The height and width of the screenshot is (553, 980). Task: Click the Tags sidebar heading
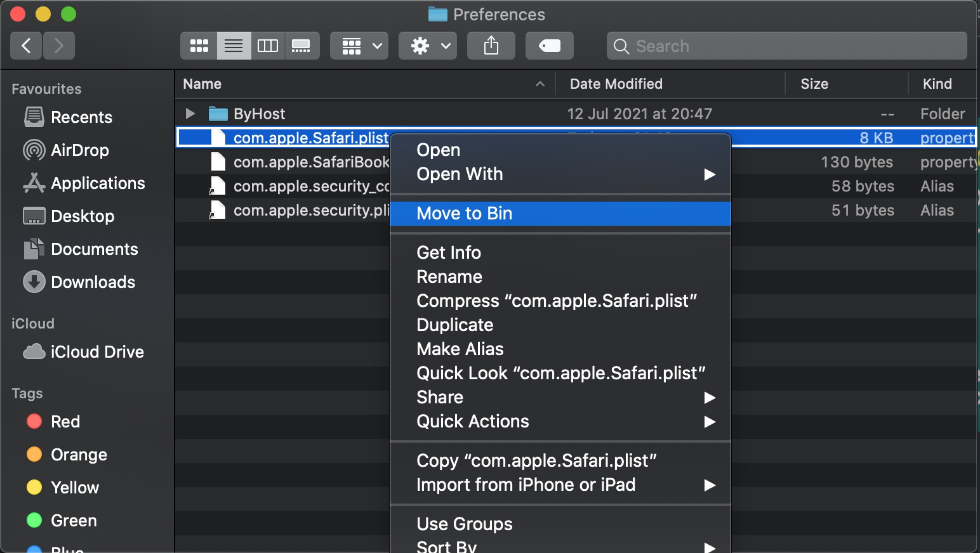[27, 393]
